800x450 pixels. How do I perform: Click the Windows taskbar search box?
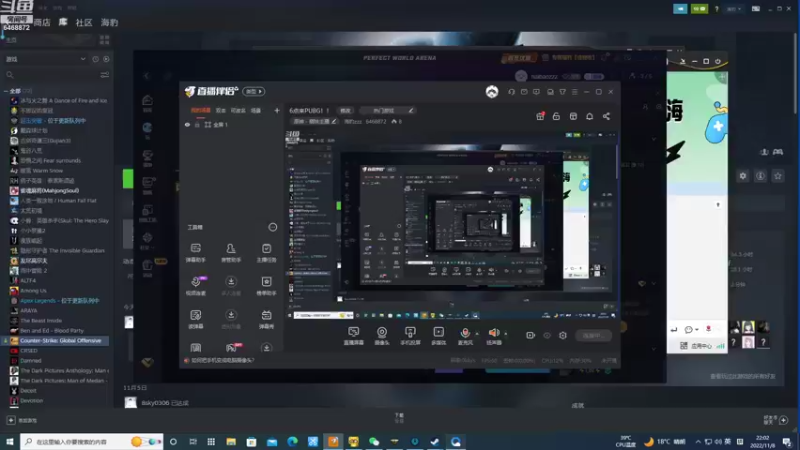point(91,441)
